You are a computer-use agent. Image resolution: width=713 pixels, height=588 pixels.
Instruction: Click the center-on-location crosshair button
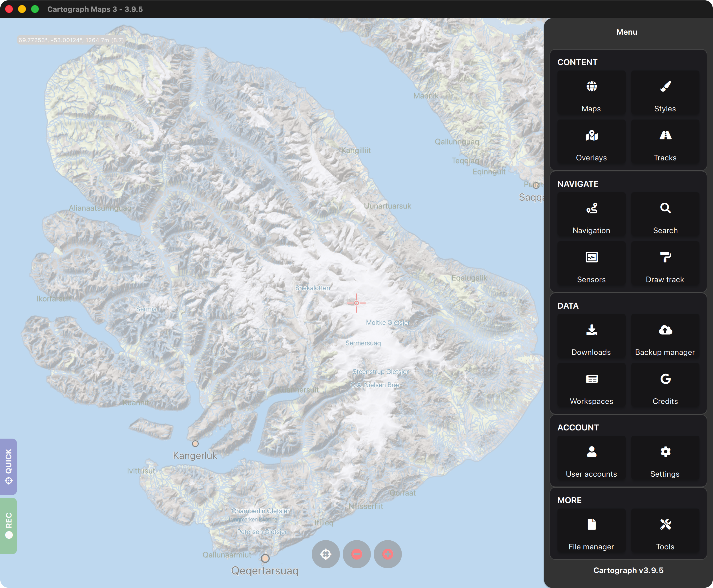[326, 554]
